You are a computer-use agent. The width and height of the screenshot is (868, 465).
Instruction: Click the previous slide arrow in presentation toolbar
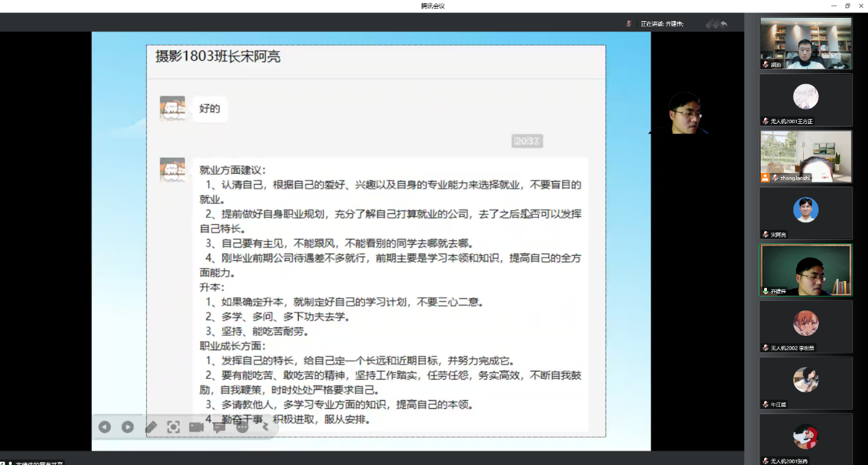pyautogui.click(x=105, y=427)
